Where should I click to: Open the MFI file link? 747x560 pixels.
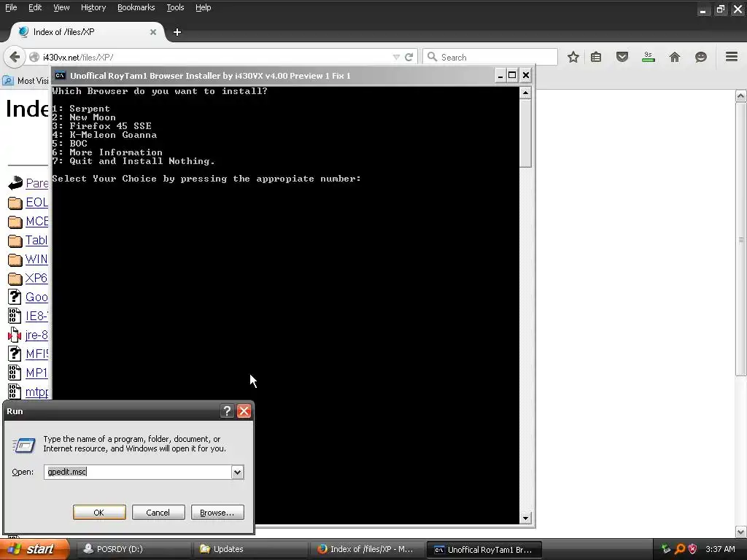tap(36, 354)
